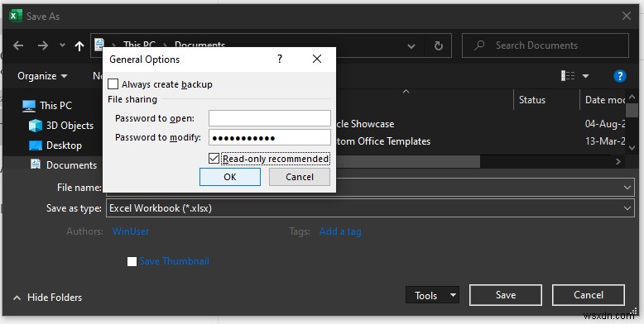Screen dimensions: 644x324
Task: Expand the address bar history dropdown
Action: [x=411, y=46]
